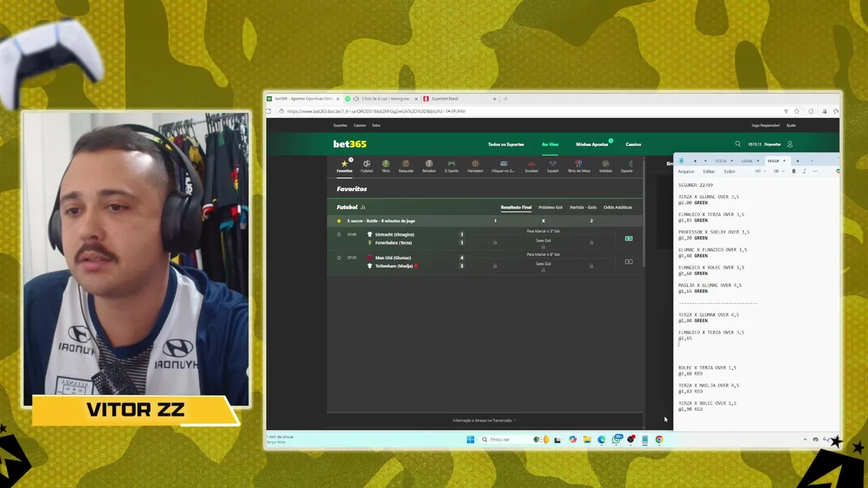868x488 pixels.
Task: Open Jogo Responsável link
Action: [x=766, y=125]
